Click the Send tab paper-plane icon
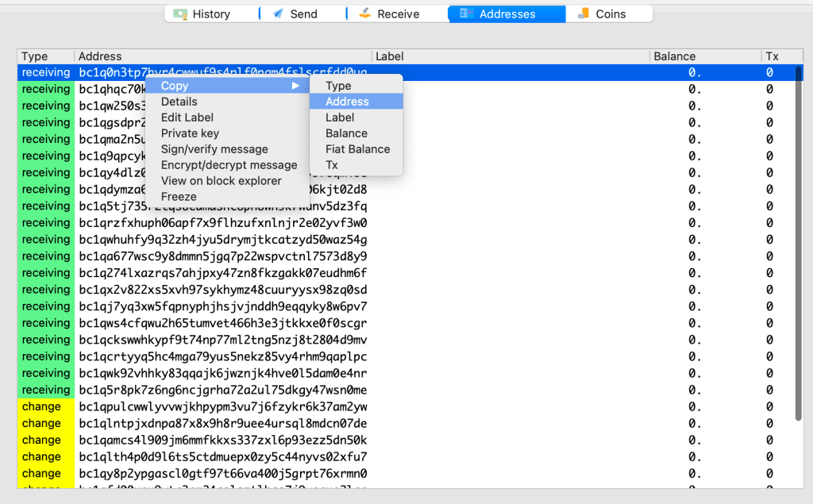The width and height of the screenshot is (813, 504). 277,14
